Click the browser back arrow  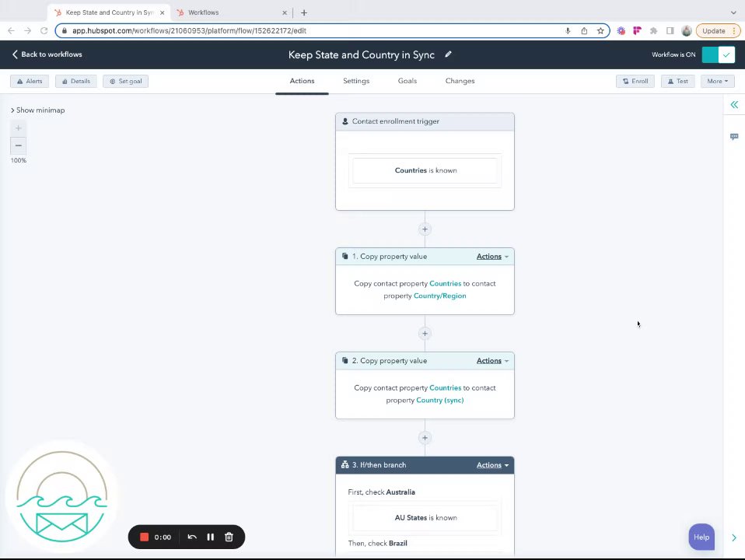(x=11, y=31)
